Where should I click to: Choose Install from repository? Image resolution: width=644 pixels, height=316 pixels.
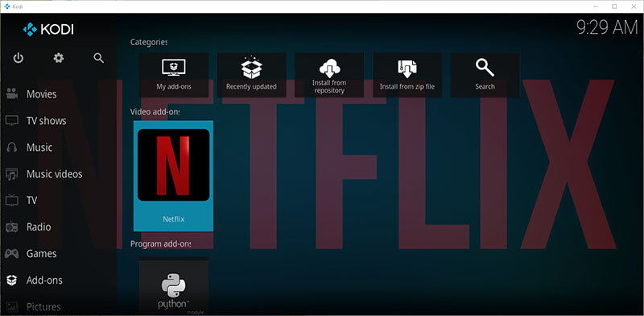pyautogui.click(x=329, y=75)
